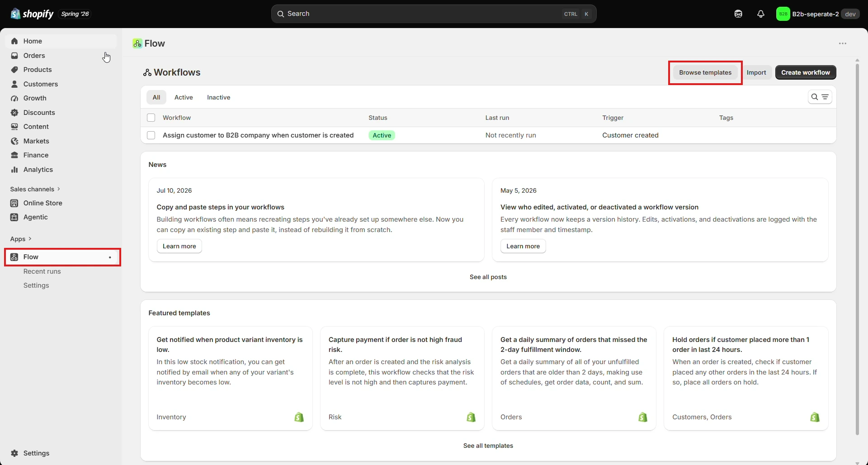
Task: Click the search field in the top bar
Action: 434,14
